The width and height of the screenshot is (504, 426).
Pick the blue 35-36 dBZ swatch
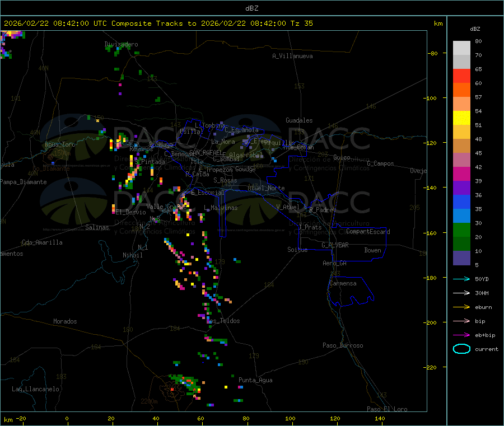click(461, 202)
